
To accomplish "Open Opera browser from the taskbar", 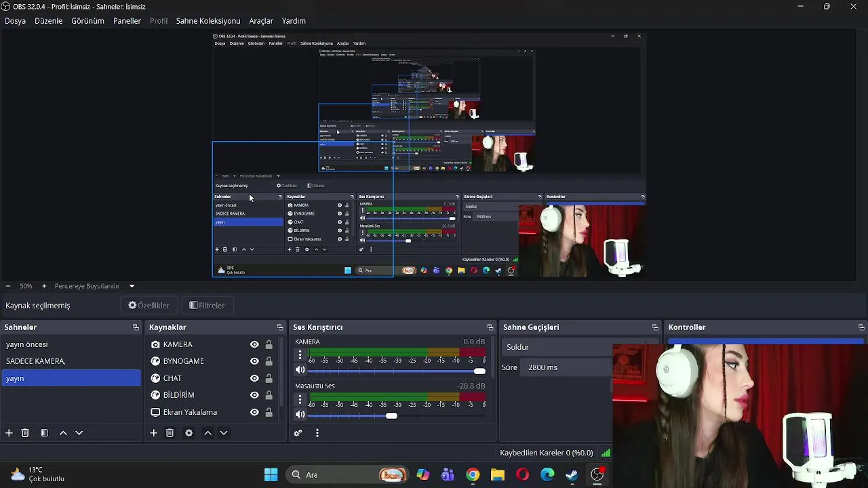I will (522, 475).
